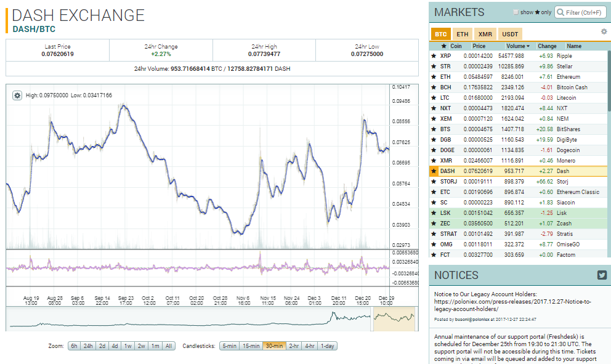Sort markets by Price column

(x=479, y=46)
